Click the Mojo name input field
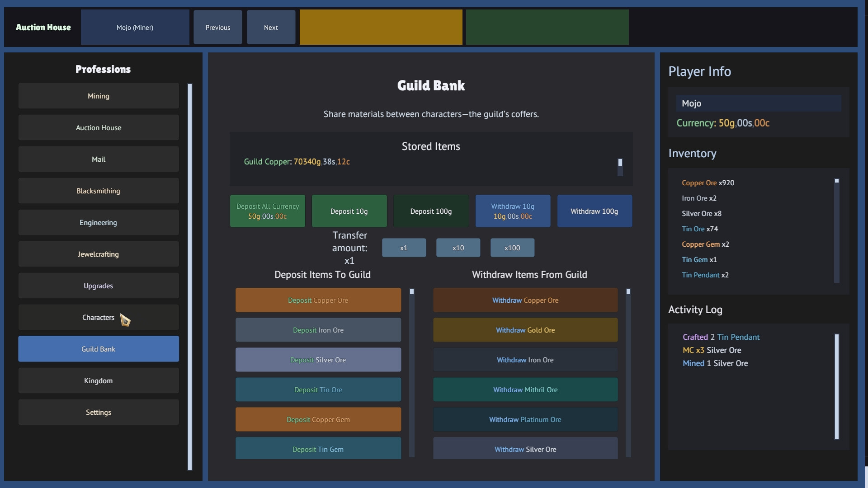The height and width of the screenshot is (488, 868). click(759, 103)
